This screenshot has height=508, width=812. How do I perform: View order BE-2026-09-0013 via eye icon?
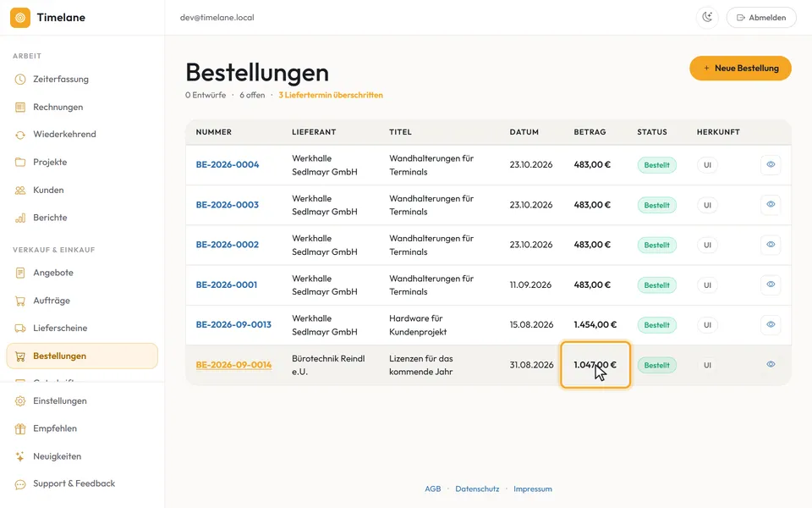pos(771,324)
